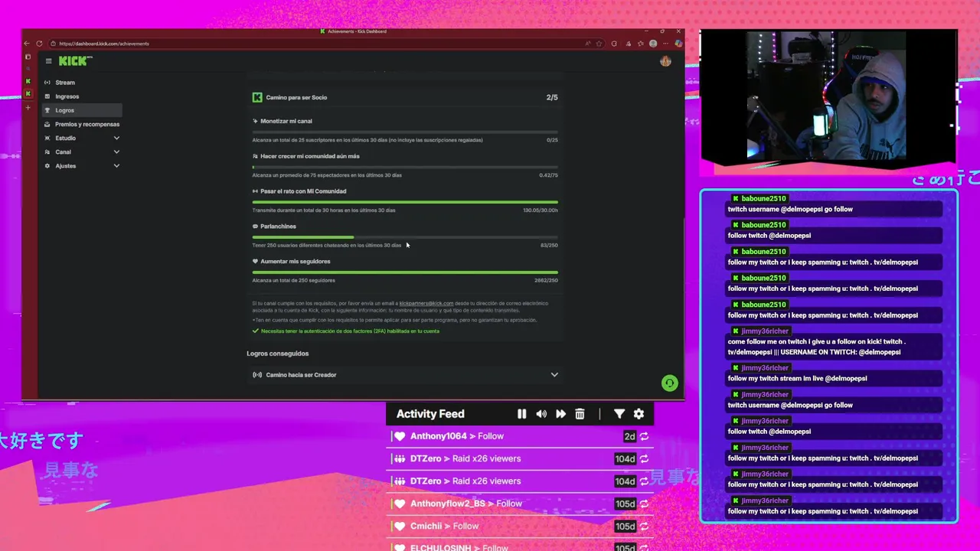Skip alert with the fast-forward icon

(x=560, y=414)
